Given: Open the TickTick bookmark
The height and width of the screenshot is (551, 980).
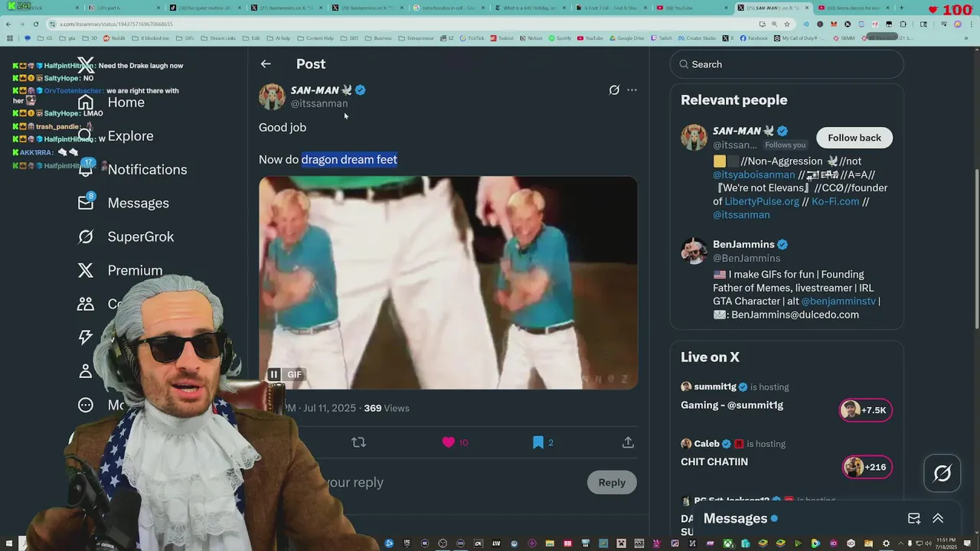Looking at the screenshot, I should (472, 38).
